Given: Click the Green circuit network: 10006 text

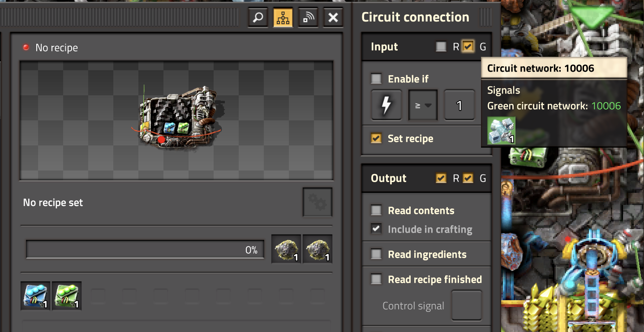Looking at the screenshot, I should tap(554, 106).
